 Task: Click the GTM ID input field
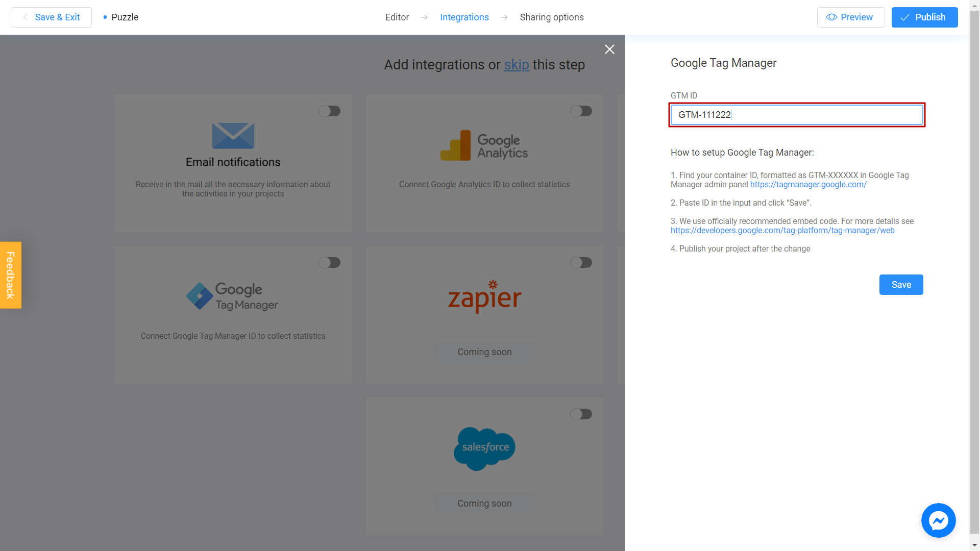point(797,114)
